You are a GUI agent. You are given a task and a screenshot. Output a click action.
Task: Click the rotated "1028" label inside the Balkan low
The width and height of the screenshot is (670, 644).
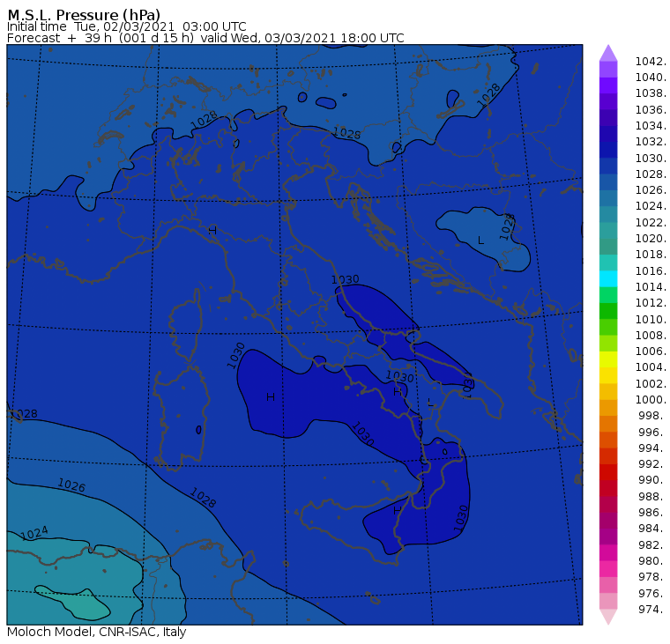pos(507,226)
